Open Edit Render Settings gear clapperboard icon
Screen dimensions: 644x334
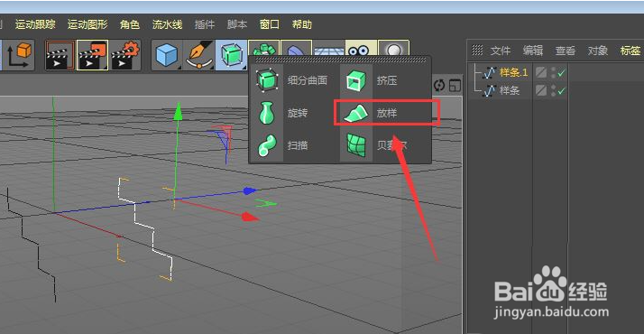(x=125, y=55)
